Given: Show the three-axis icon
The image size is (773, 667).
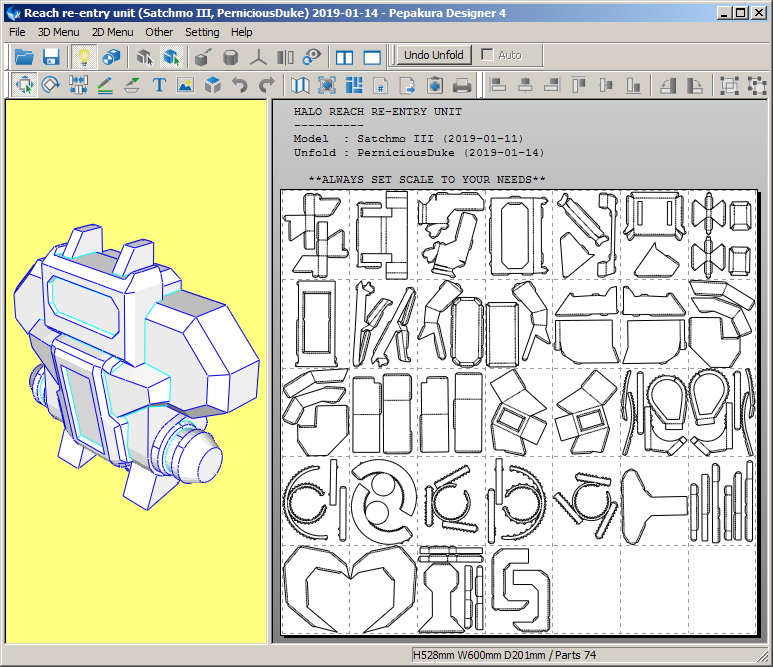Looking at the screenshot, I should click(x=258, y=57).
